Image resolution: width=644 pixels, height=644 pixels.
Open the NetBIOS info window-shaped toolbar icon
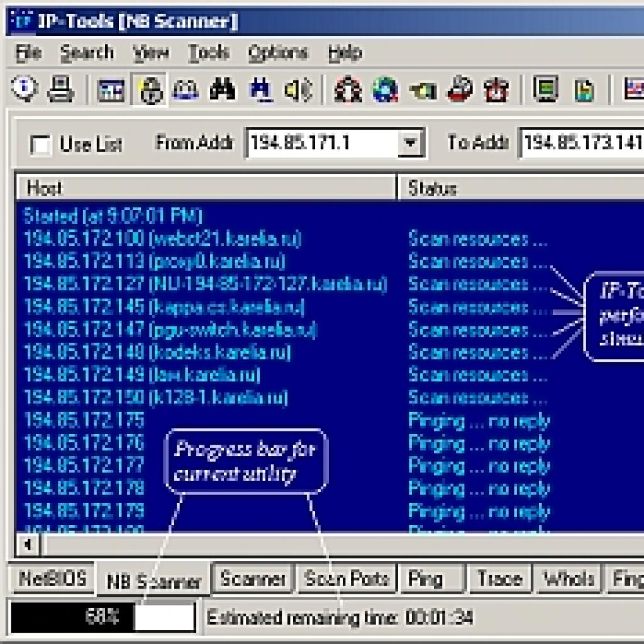[111, 90]
